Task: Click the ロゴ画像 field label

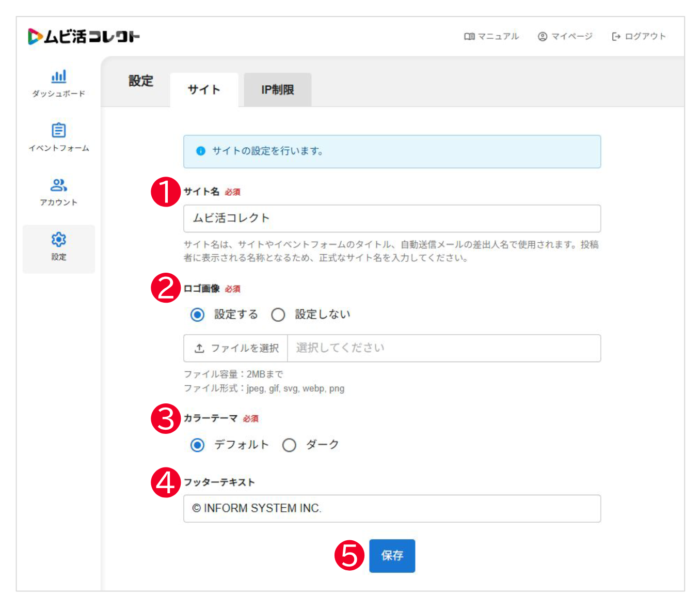Action: 202,289
